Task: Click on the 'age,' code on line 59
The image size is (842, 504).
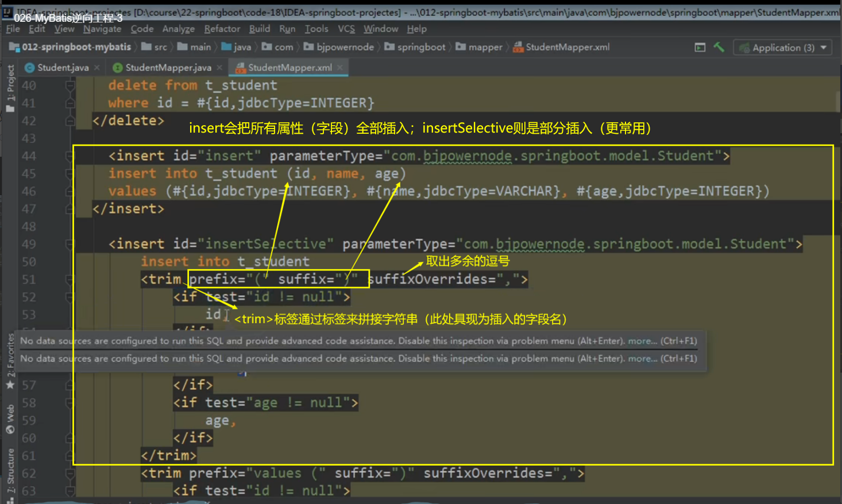Action: (x=221, y=421)
